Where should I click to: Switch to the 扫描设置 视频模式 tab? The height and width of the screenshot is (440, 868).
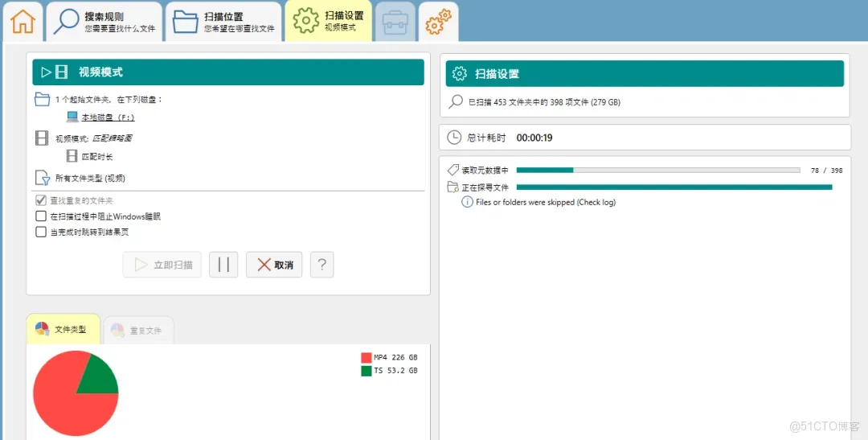click(328, 22)
